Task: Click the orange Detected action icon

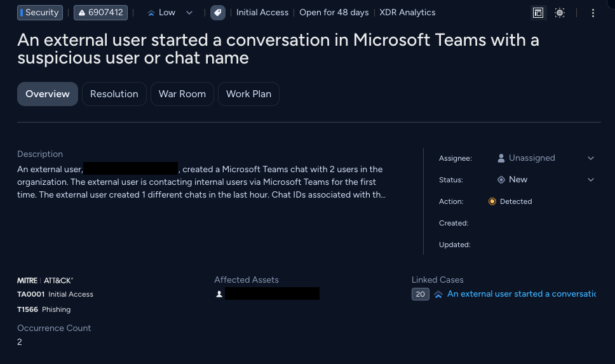Action: pos(492,201)
